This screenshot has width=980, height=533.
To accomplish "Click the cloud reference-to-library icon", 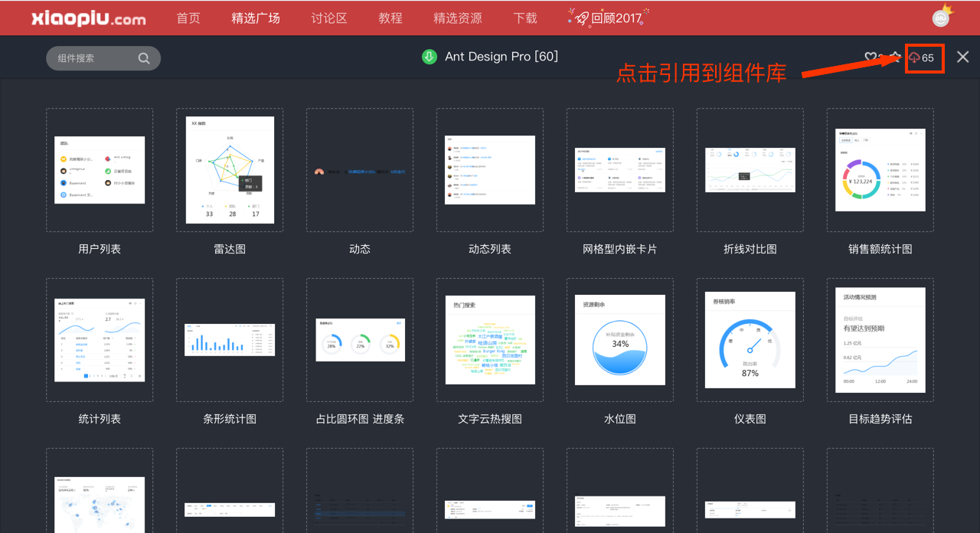I will (x=914, y=57).
